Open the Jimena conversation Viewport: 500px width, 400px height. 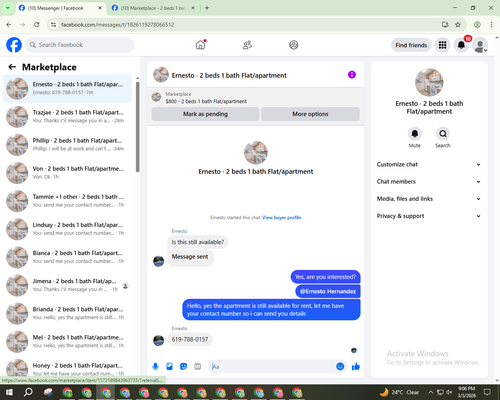(67, 285)
